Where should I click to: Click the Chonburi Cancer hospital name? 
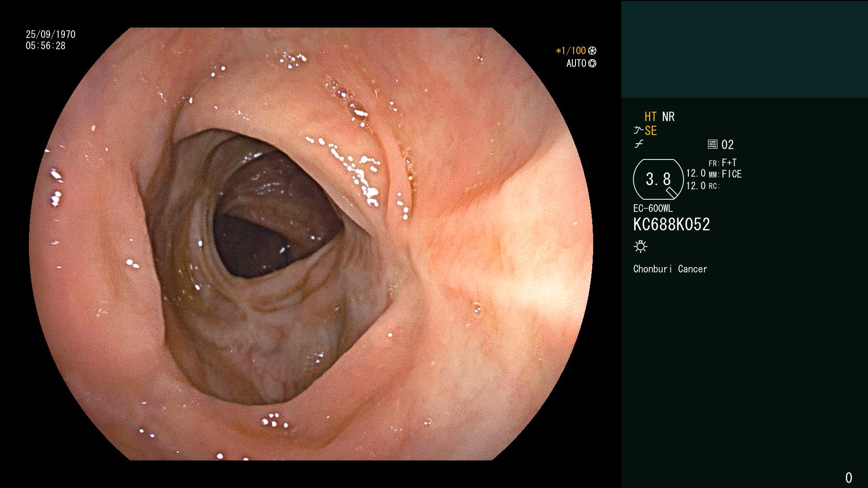point(670,269)
